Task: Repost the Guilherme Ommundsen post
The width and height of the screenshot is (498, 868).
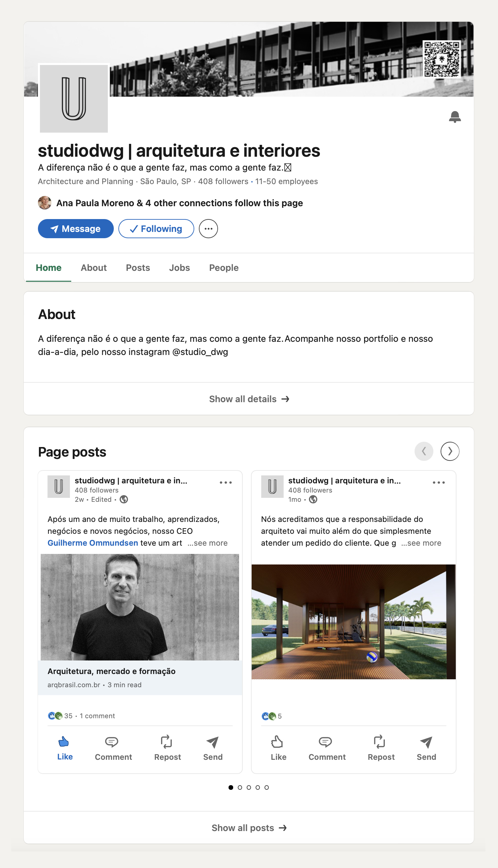Action: [x=167, y=749]
